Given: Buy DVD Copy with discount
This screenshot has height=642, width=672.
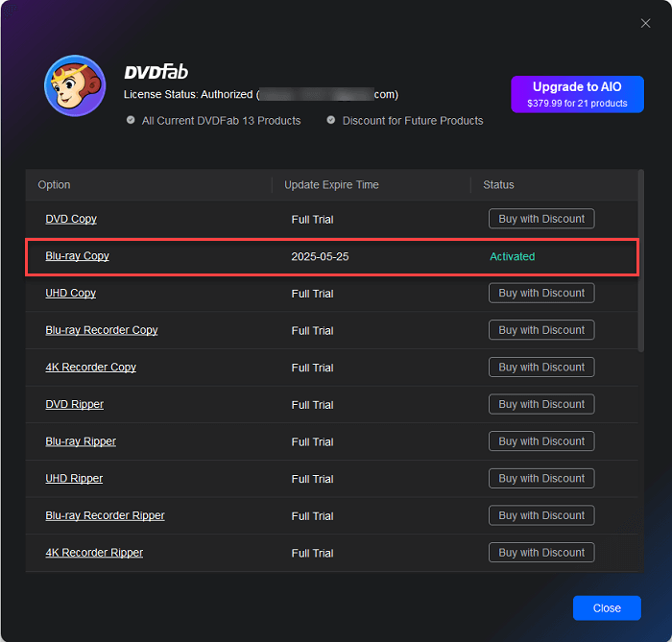Looking at the screenshot, I should pos(540,219).
